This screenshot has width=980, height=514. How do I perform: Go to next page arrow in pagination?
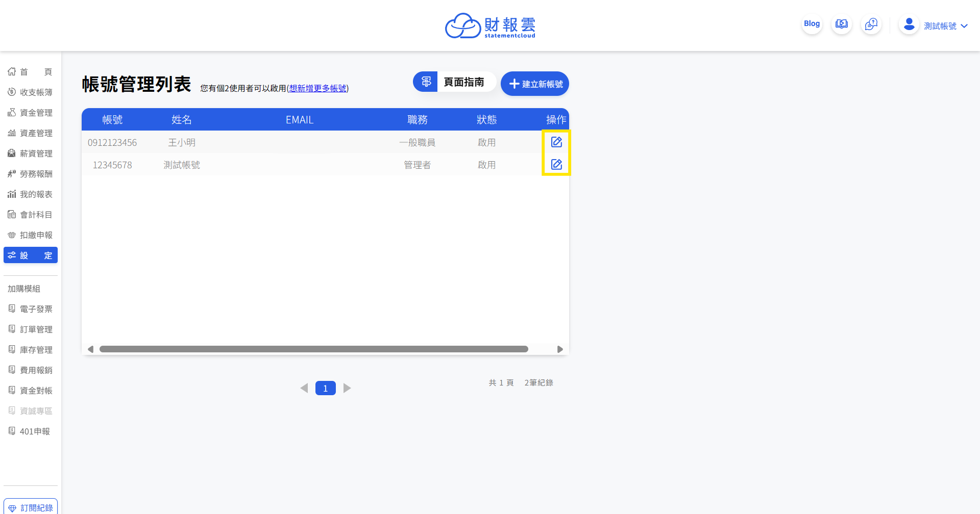347,388
